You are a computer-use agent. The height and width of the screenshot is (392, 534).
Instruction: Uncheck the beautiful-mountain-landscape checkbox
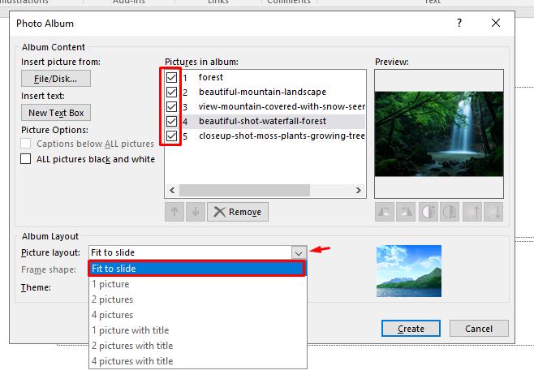point(172,92)
